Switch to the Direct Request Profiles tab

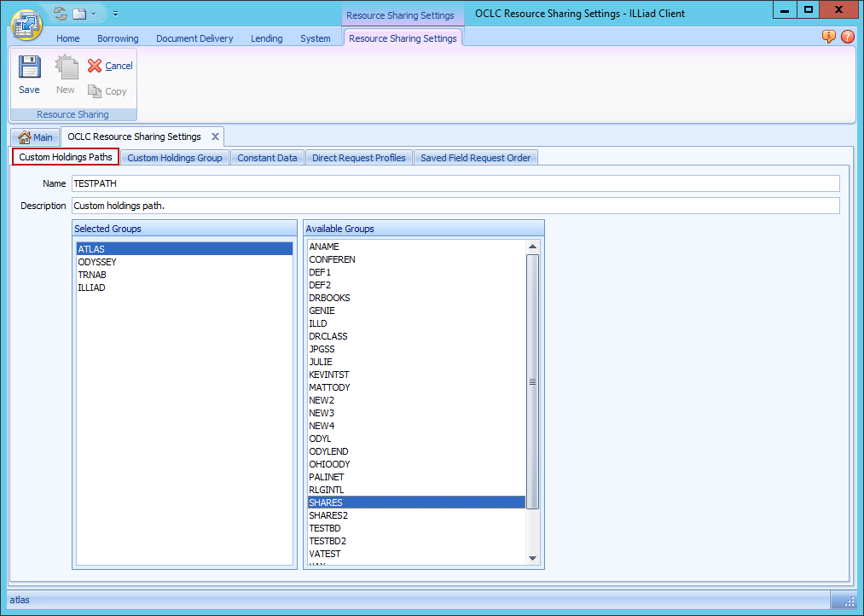358,157
